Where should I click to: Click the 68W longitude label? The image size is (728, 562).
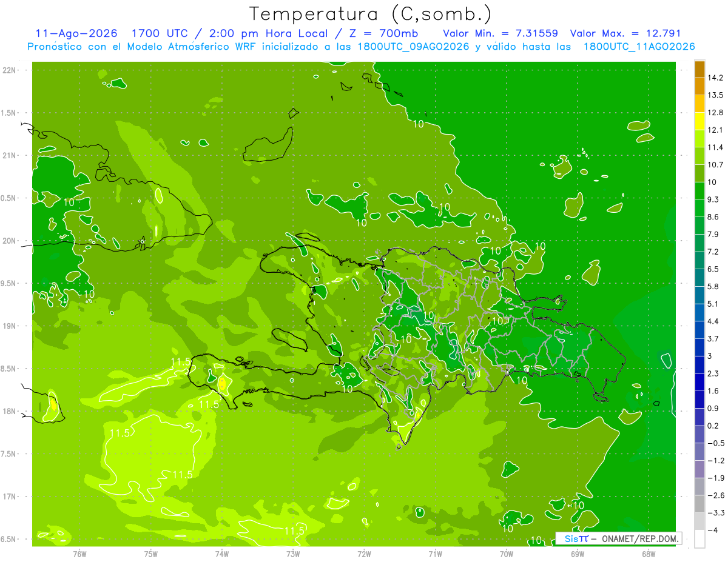649,554
